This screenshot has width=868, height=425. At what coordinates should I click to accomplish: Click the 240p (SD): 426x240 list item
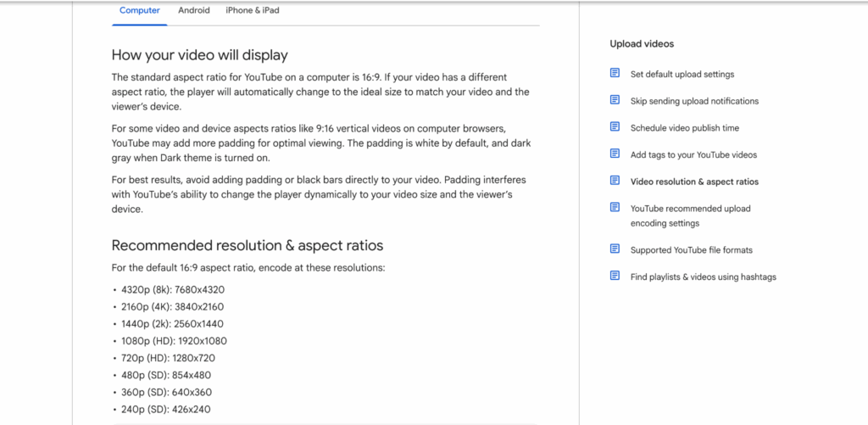tap(166, 410)
